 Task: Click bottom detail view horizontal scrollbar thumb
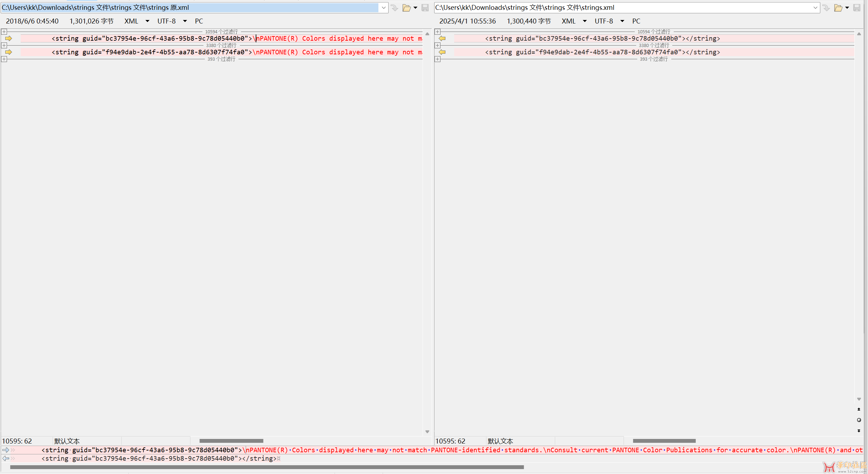267,467
